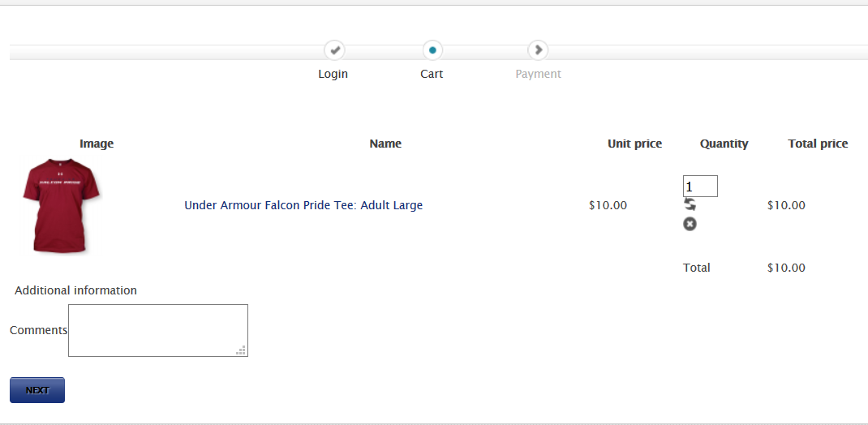Click the red t-shirt product thumbnail
The width and height of the screenshot is (868, 425).
click(62, 206)
